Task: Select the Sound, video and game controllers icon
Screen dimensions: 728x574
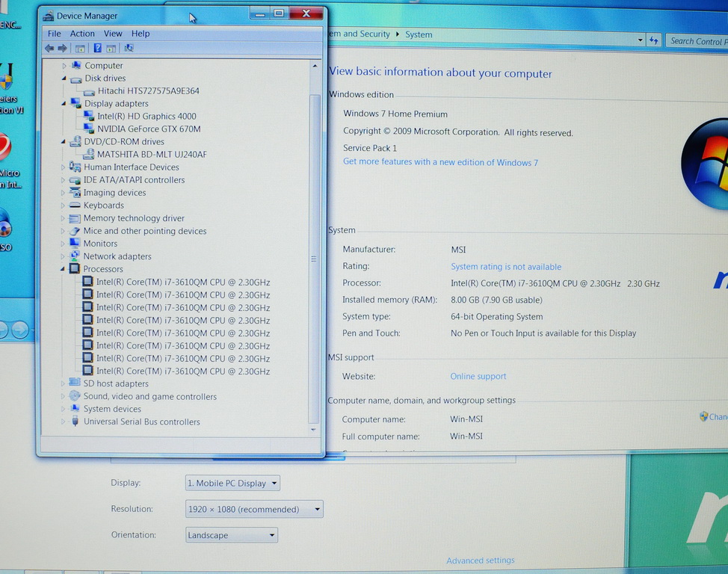Action: pos(75,395)
